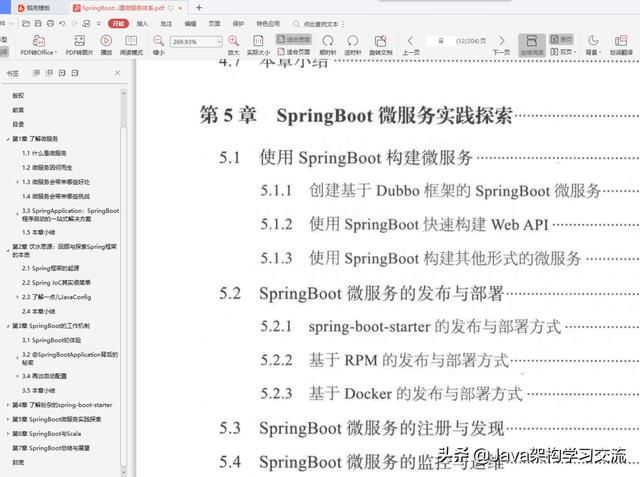Click the collapse-all bookmarks minus icon
640x477 pixels.
(x=75, y=73)
